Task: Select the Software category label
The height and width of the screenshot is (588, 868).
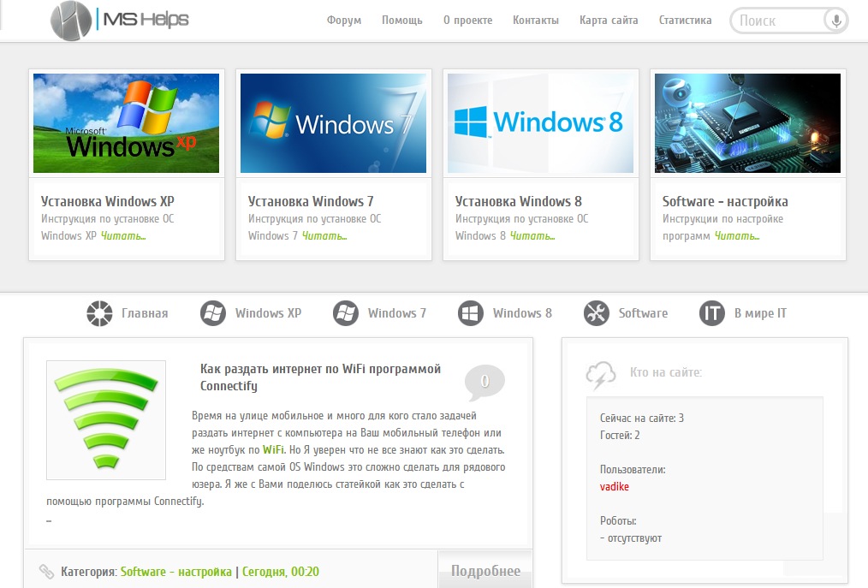Action: [x=643, y=313]
